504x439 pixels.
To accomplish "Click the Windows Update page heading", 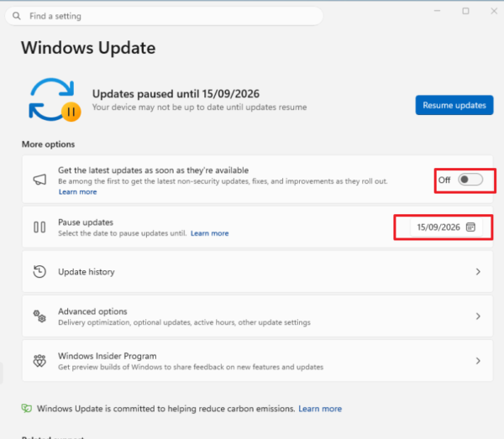I will [x=88, y=48].
